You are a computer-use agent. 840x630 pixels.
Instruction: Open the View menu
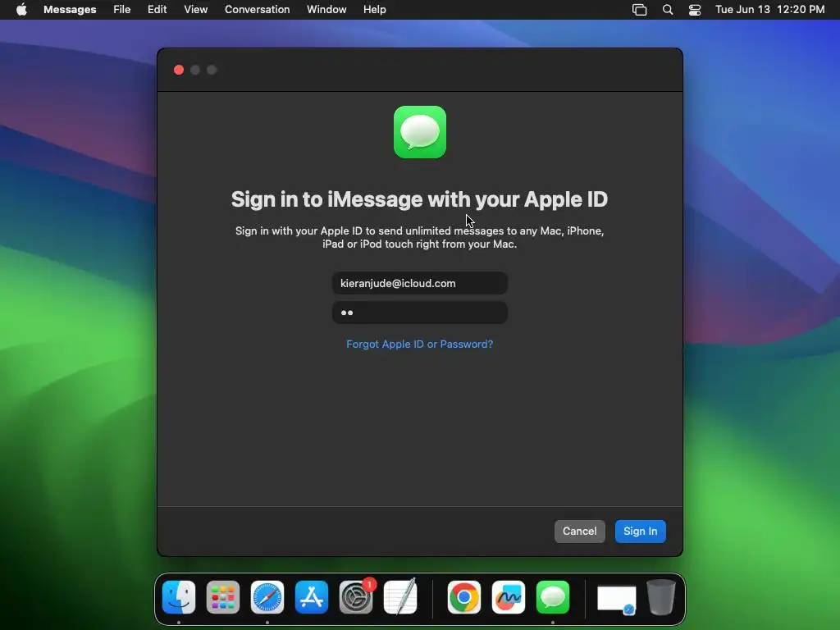(x=195, y=9)
